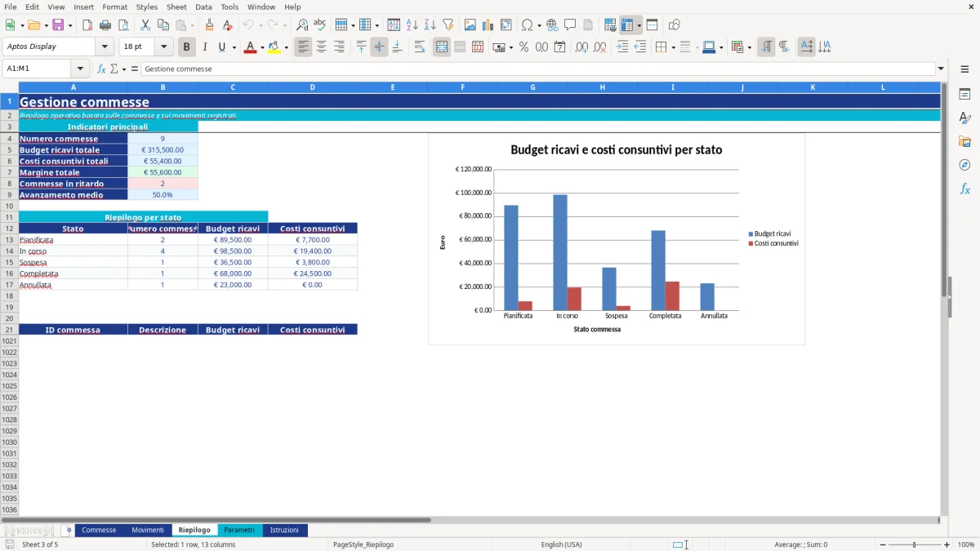Viewport: 980px width, 551px height.
Task: Click Insert Shapes icon
Action: 675,25
